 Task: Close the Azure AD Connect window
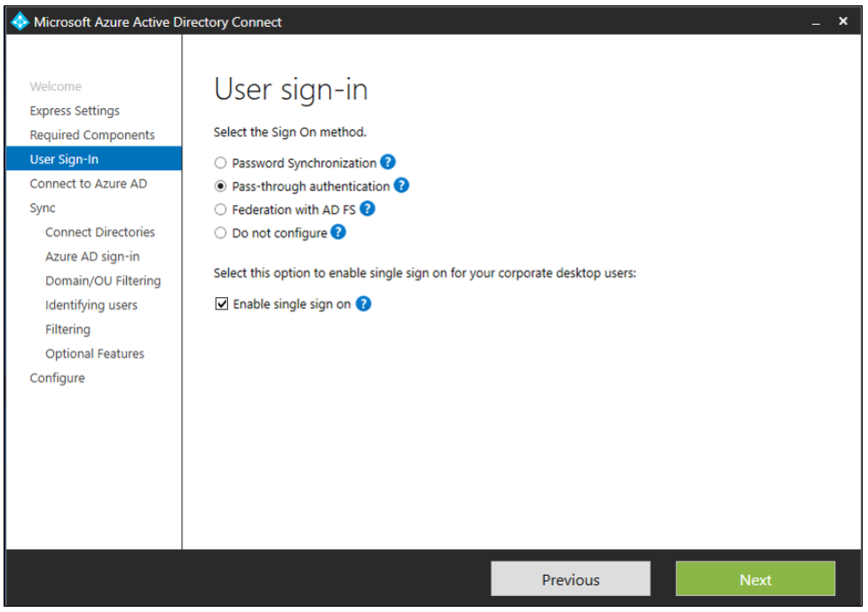point(843,21)
